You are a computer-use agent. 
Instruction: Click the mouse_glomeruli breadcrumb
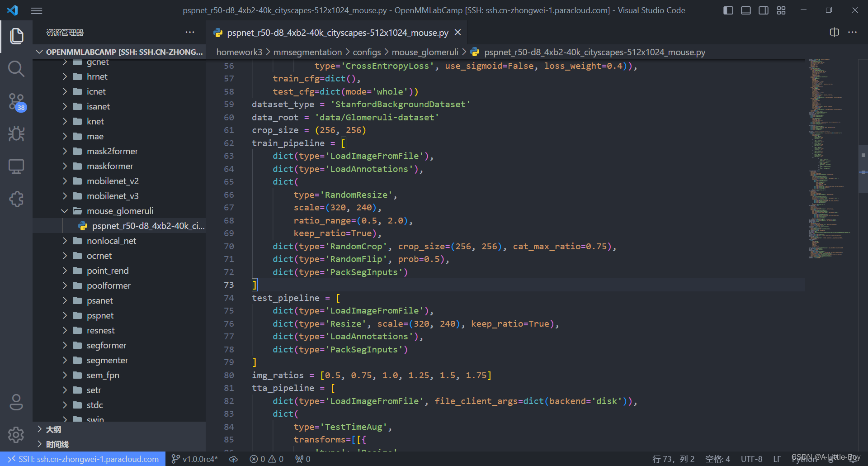click(x=425, y=52)
